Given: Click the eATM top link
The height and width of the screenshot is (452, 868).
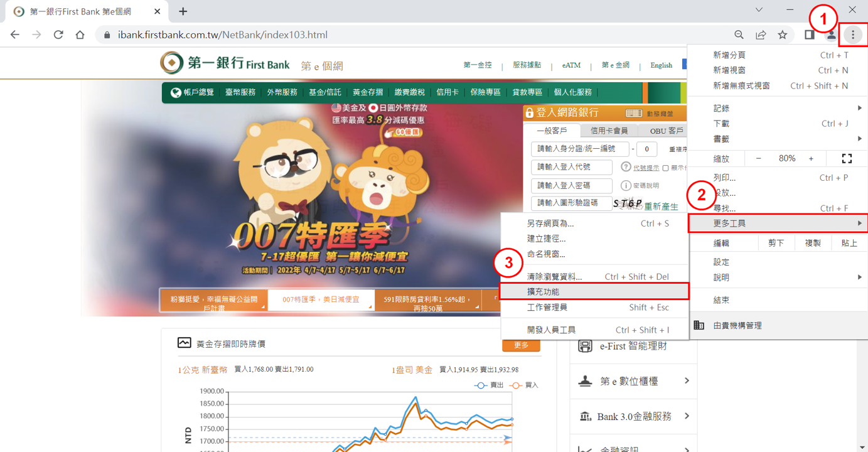Looking at the screenshot, I should (x=571, y=65).
